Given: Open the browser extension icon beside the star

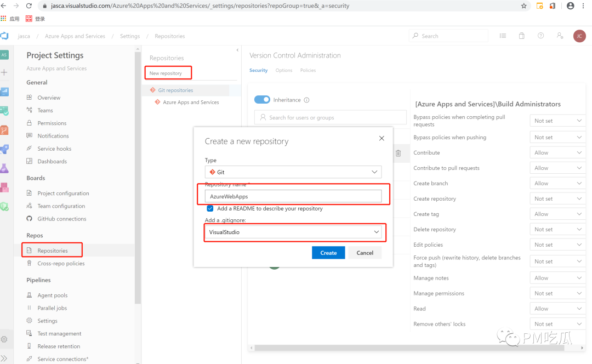Looking at the screenshot, I should tap(539, 5).
